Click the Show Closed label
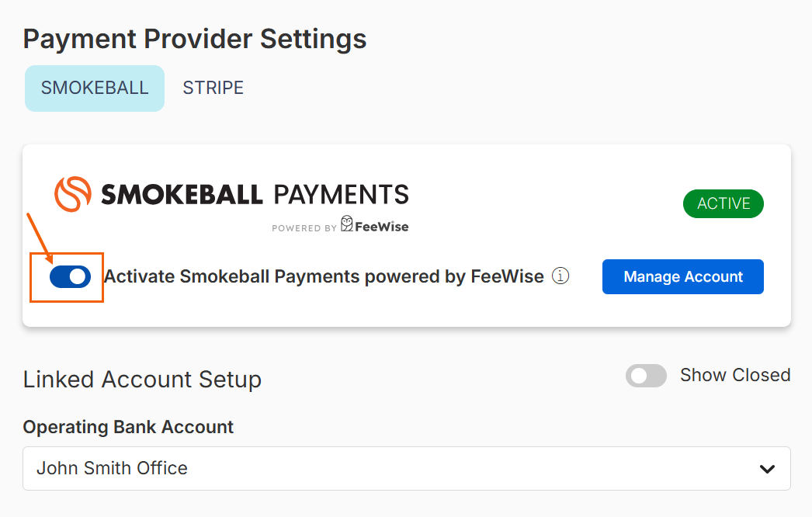This screenshot has width=812, height=517. click(x=735, y=375)
